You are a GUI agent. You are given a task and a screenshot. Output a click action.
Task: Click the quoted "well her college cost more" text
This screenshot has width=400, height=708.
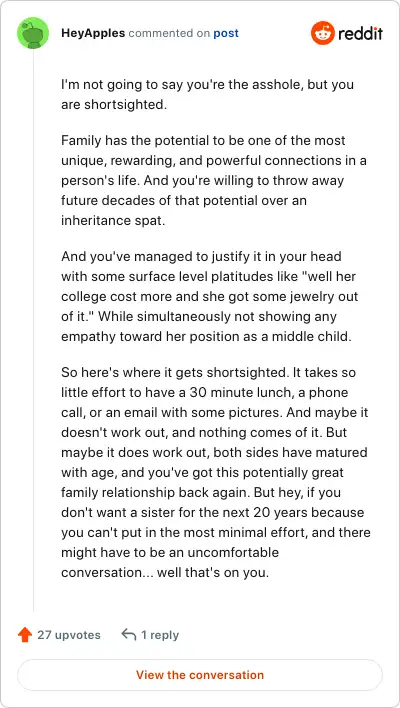click(209, 287)
